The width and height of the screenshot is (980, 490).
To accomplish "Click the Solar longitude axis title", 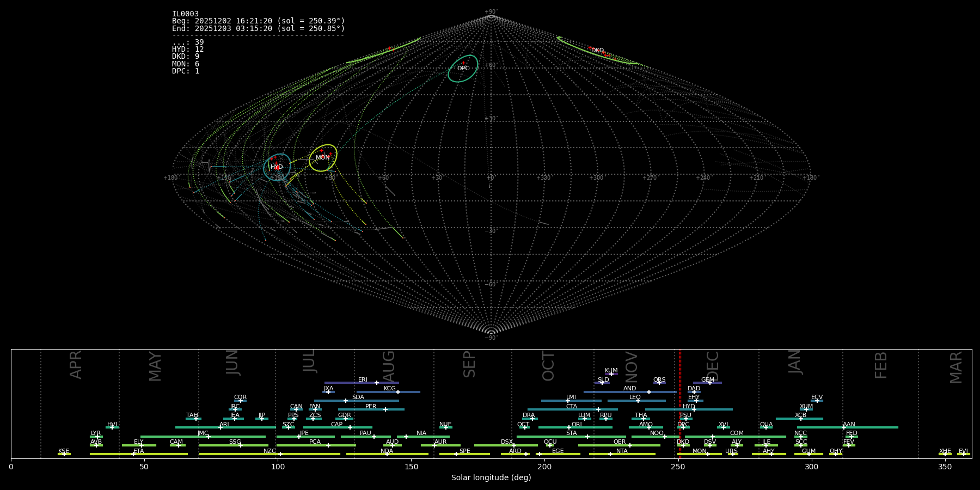I will click(491, 478).
